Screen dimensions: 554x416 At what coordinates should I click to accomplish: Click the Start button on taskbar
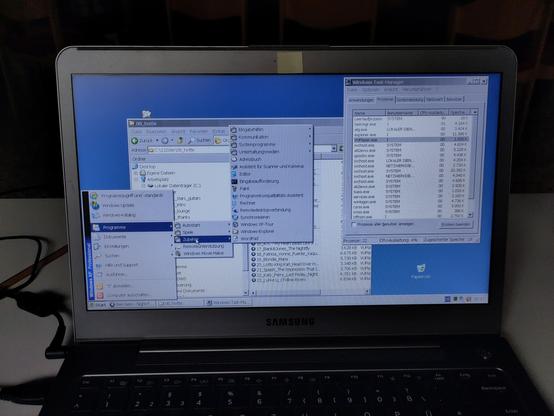pos(98,304)
